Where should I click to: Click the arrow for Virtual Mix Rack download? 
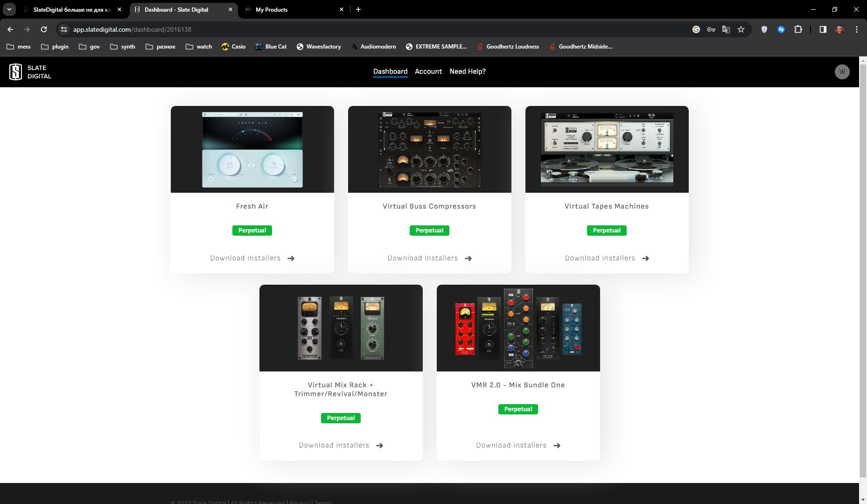380,446
